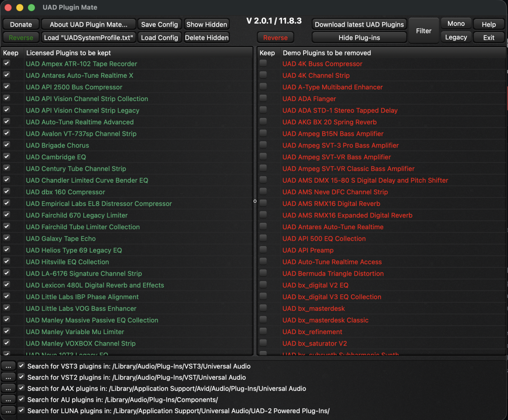Viewport: 508px width, 420px height.
Task: Click the browse button for AU plugin path
Action: tap(8, 399)
